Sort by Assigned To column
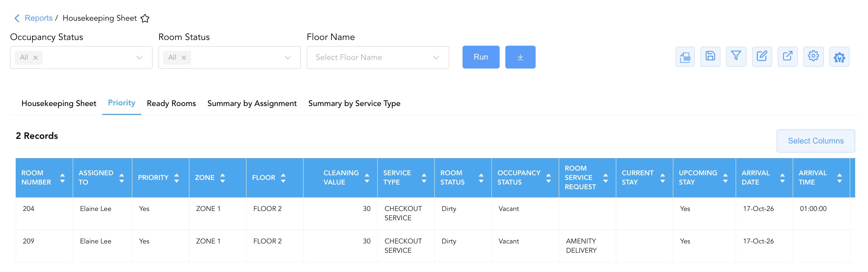 [122, 178]
